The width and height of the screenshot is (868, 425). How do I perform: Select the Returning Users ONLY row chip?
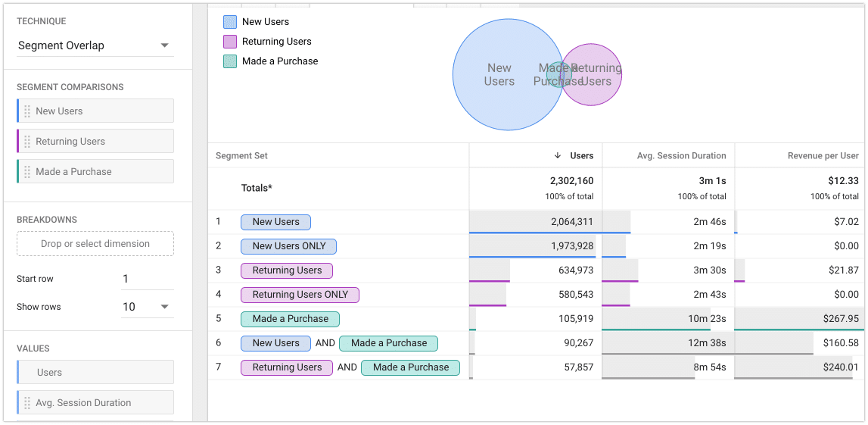(300, 295)
